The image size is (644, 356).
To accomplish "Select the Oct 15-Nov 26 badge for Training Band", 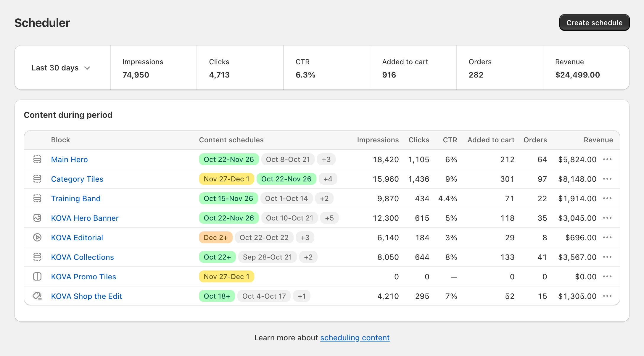I will point(228,199).
